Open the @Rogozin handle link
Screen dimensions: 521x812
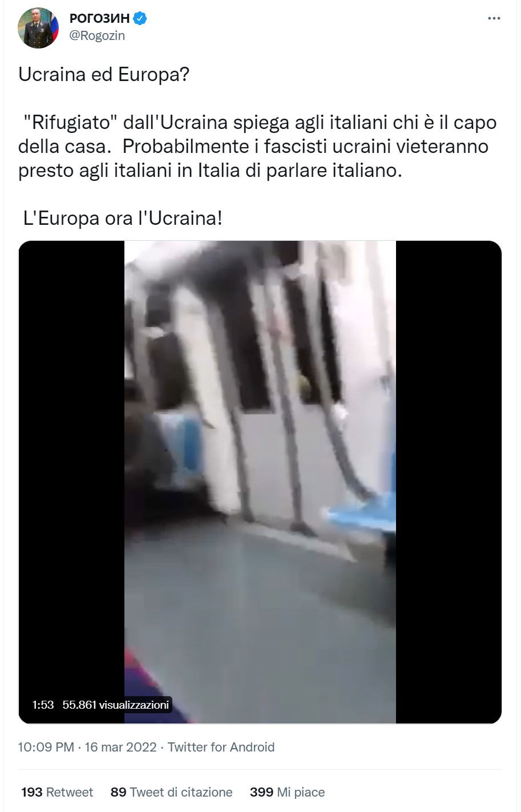[x=96, y=35]
